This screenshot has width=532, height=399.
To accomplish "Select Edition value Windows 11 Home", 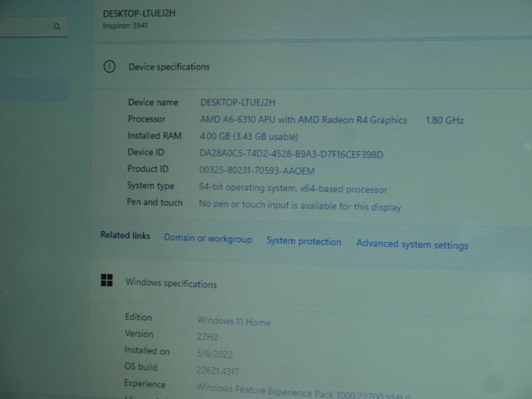I will (x=234, y=321).
